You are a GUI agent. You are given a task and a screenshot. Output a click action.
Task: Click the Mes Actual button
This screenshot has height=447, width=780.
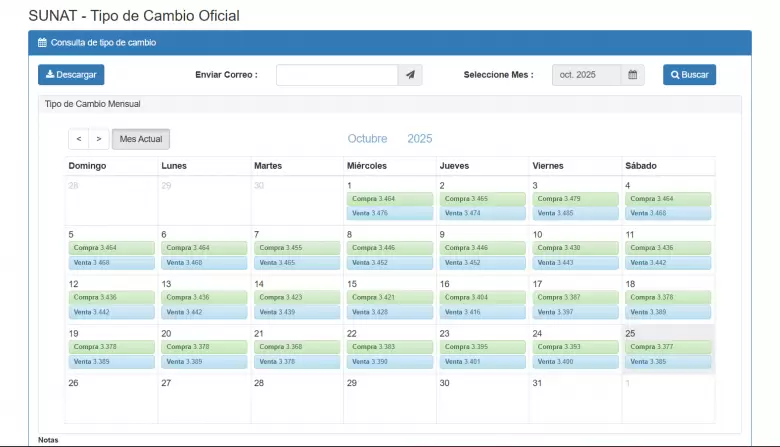[141, 139]
